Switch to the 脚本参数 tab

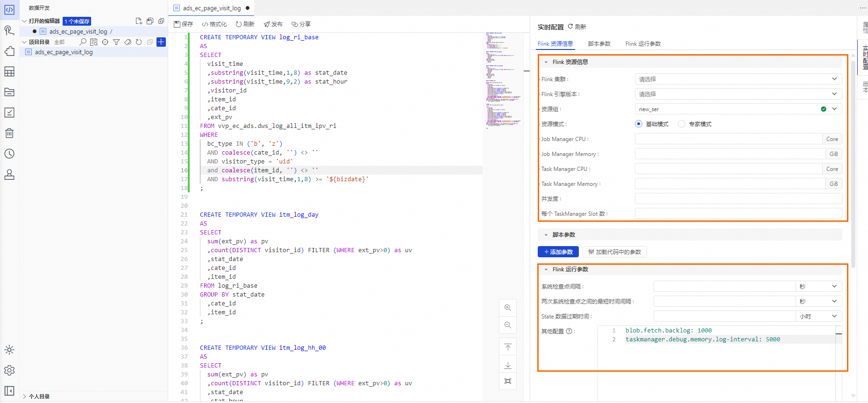pyautogui.click(x=599, y=44)
